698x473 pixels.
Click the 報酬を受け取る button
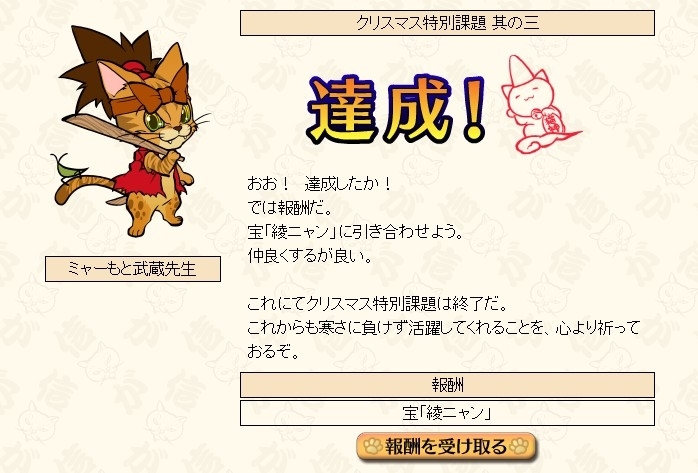[446, 446]
